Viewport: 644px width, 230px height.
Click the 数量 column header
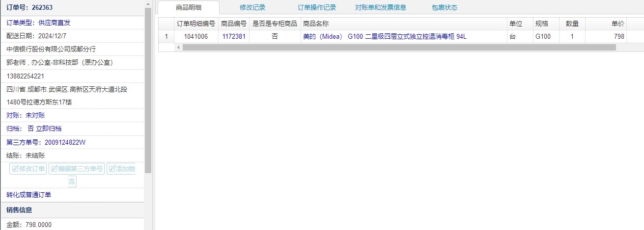coord(572,24)
